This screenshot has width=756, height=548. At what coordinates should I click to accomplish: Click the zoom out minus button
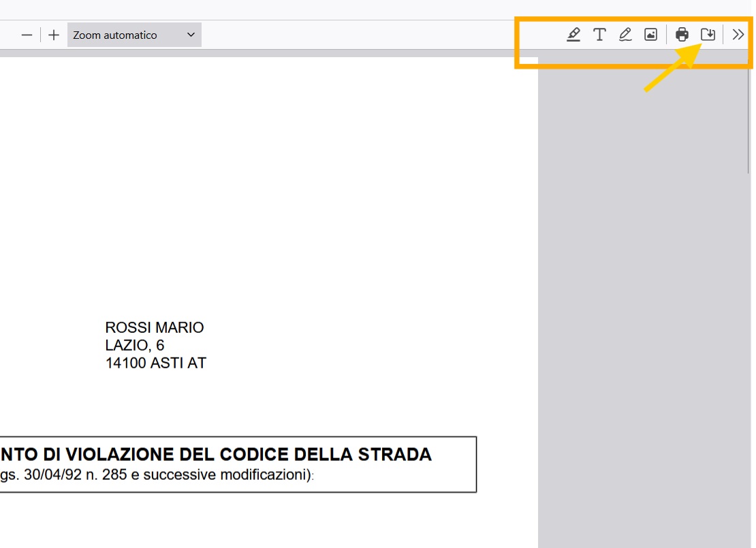pos(27,35)
